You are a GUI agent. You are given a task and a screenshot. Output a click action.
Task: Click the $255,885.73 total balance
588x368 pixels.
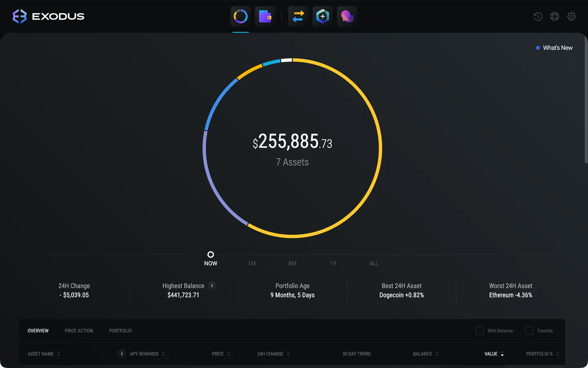(x=292, y=141)
